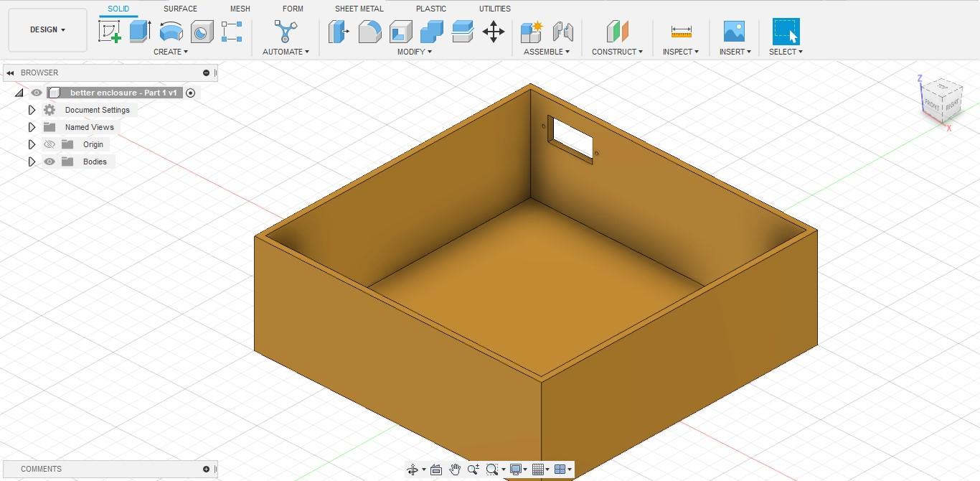Click the Display Settings monitor icon
Viewport: 980px width, 481px height.
click(515, 470)
